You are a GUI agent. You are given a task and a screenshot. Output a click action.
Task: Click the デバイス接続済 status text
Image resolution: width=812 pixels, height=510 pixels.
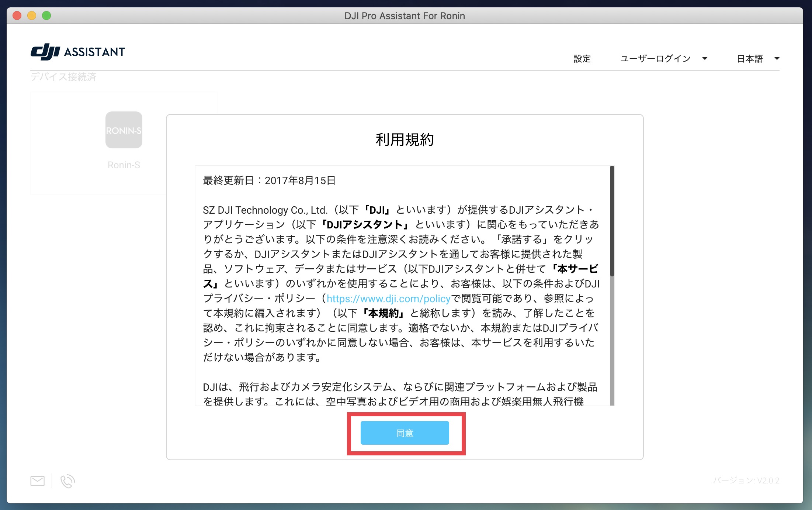63,77
